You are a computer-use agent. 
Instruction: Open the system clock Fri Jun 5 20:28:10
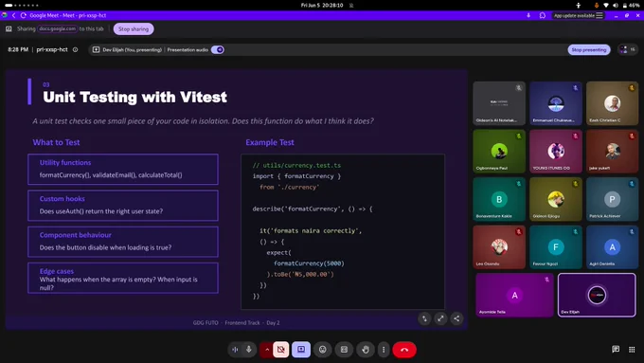(322, 6)
